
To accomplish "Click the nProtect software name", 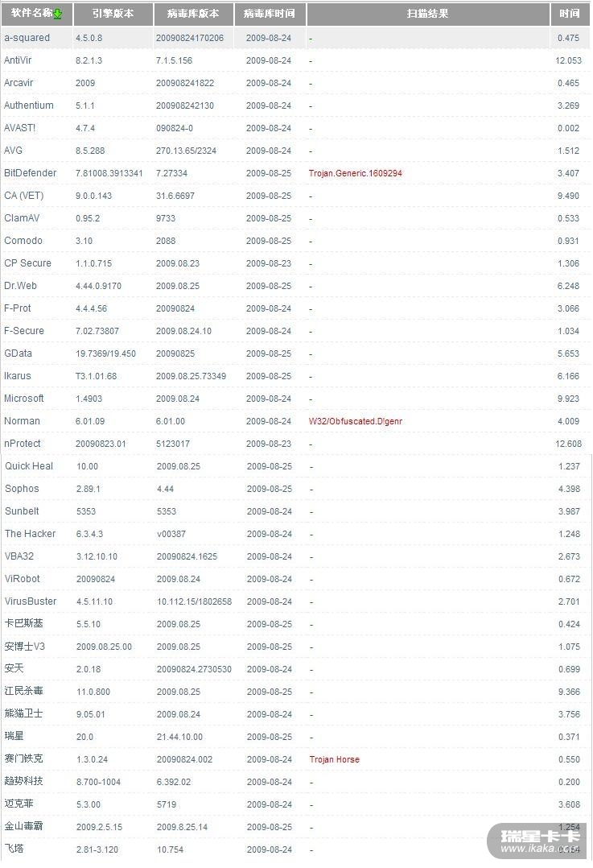I will 23,444.
